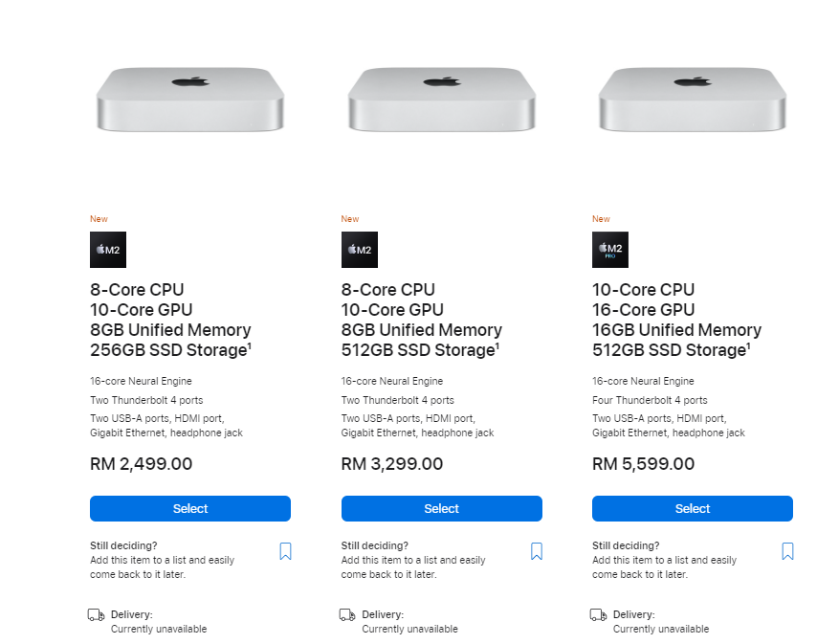Image resolution: width=839 pixels, height=644 pixels.
Task: Click the M2 chip icon on first model
Action: coord(108,250)
